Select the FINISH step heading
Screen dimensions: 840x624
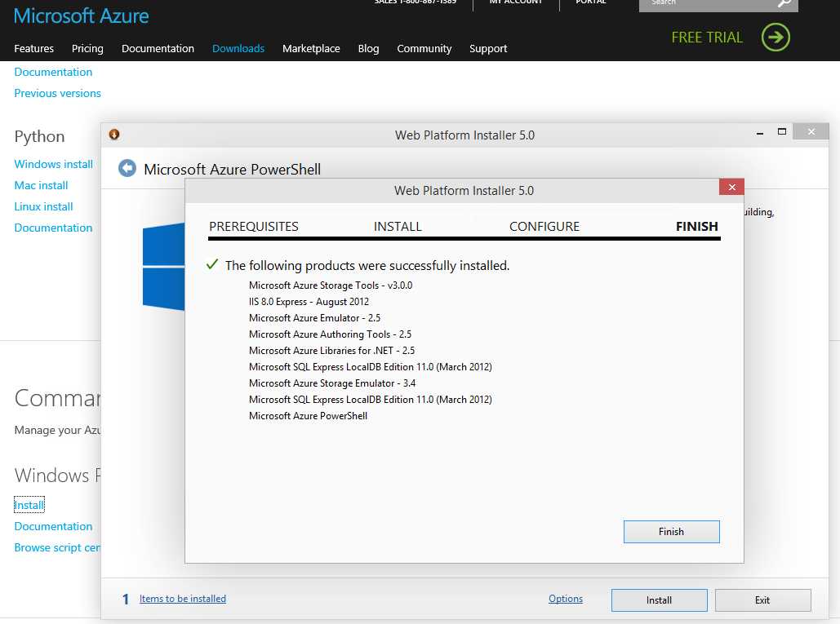pos(696,227)
